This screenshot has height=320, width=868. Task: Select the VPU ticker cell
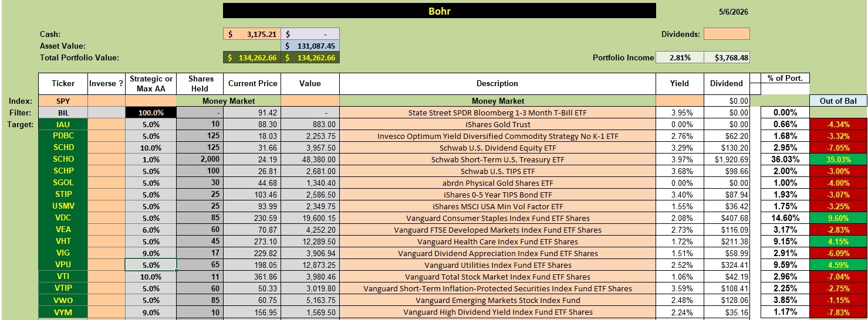pyautogui.click(x=63, y=265)
